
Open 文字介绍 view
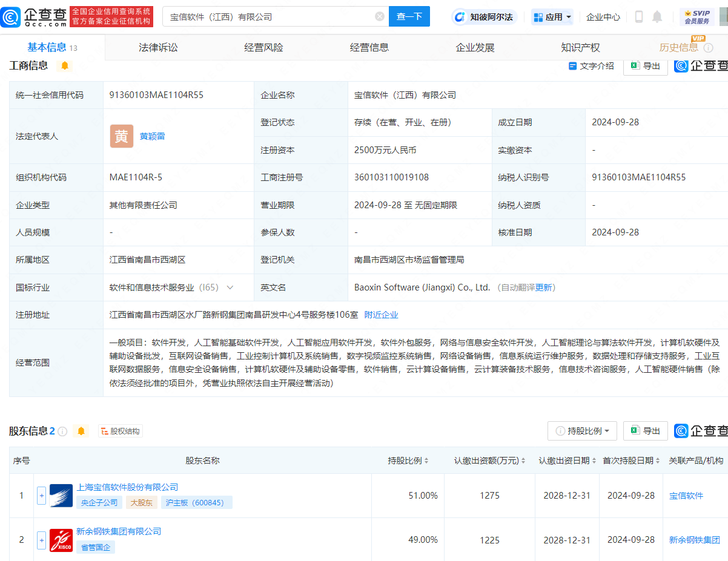(x=591, y=66)
